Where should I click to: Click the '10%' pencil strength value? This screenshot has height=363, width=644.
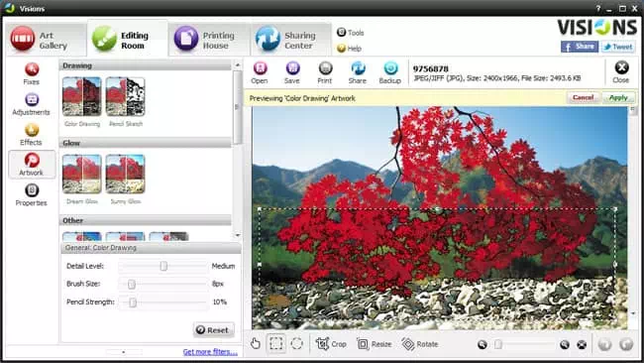220,302
